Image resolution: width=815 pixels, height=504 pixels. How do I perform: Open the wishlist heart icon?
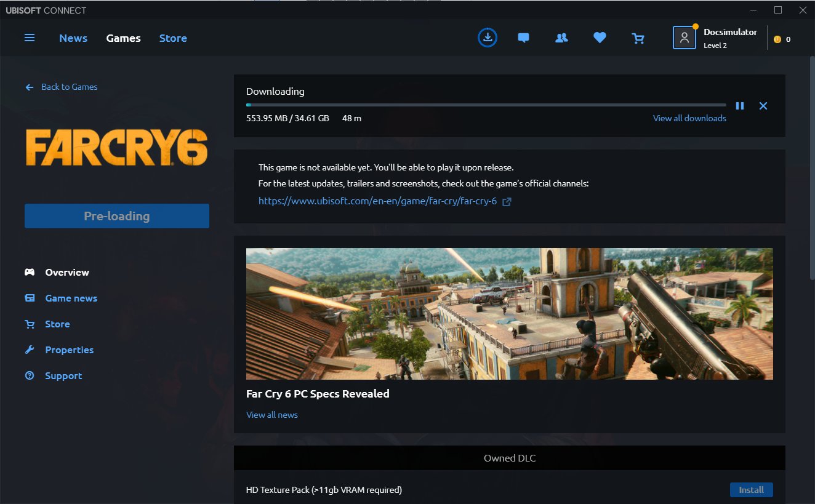(x=600, y=38)
